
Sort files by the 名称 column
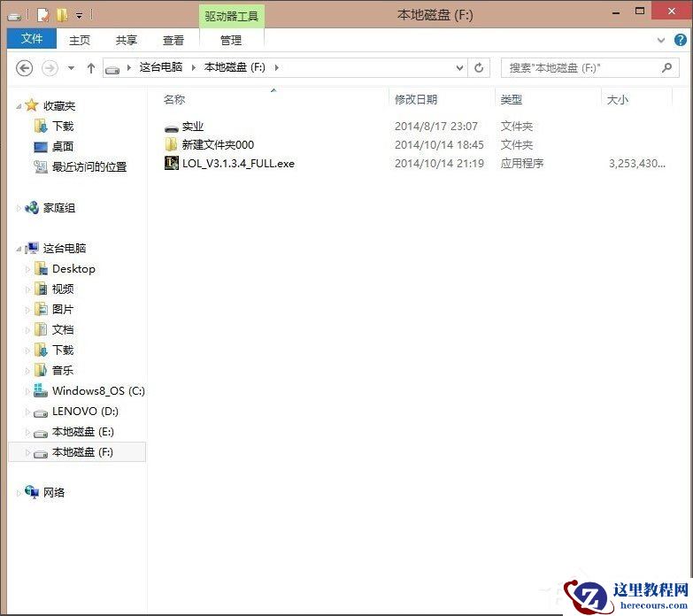174,99
